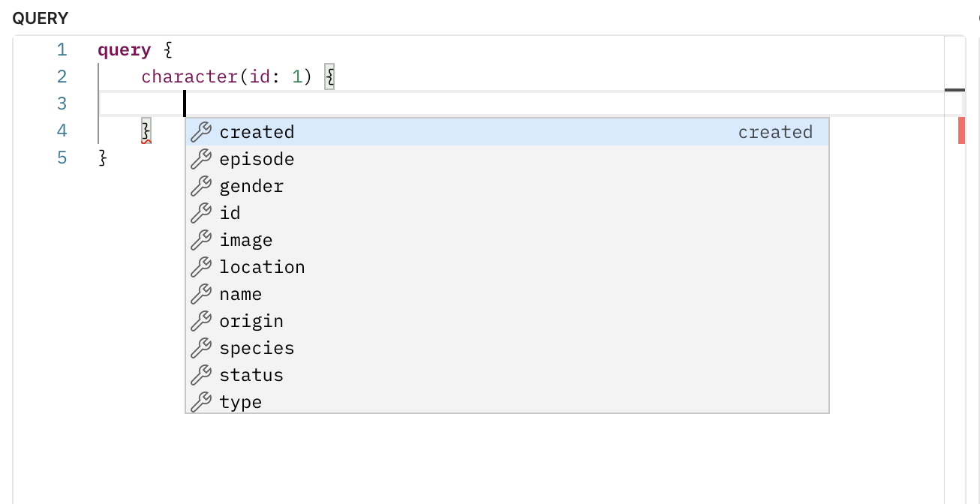Click the wrench icon beside location

click(x=200, y=268)
